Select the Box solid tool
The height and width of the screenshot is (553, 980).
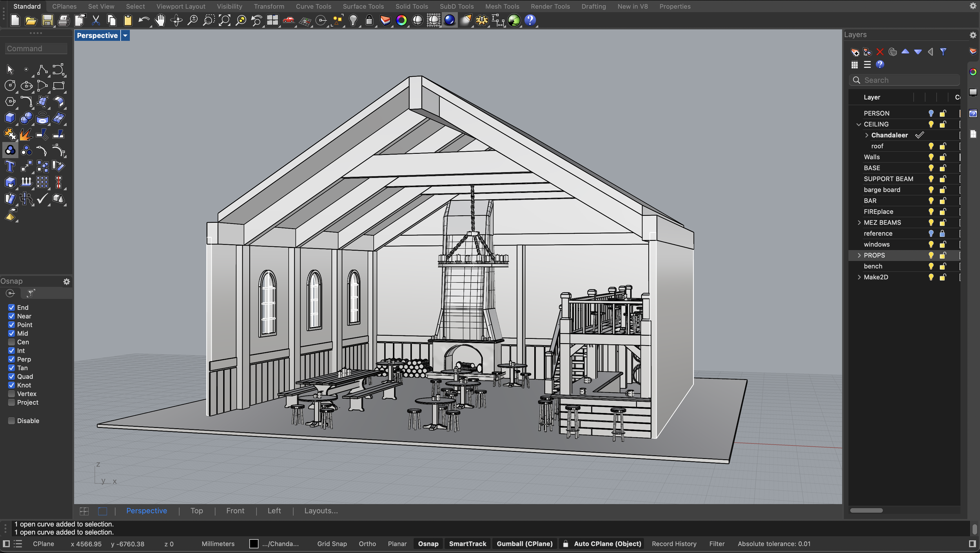[x=10, y=118]
